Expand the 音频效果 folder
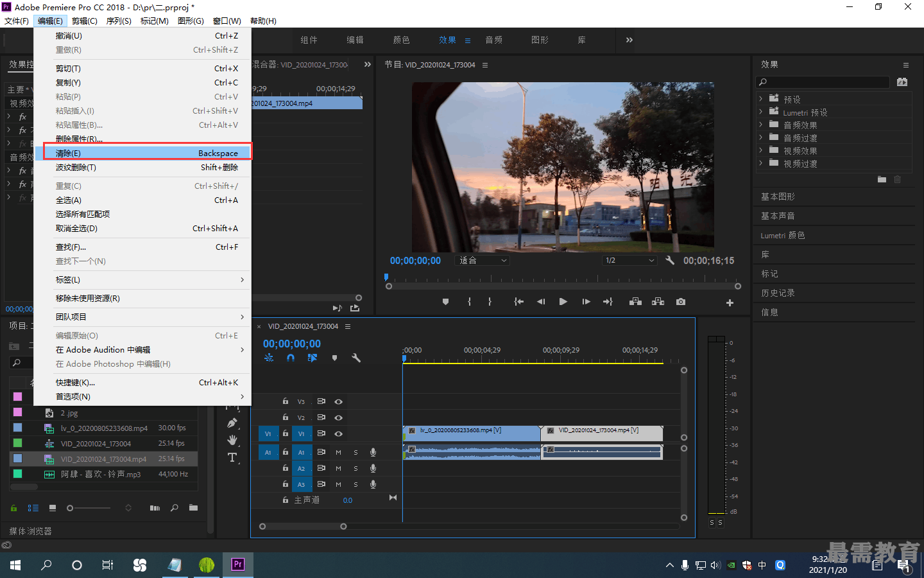The image size is (924, 578). point(761,125)
